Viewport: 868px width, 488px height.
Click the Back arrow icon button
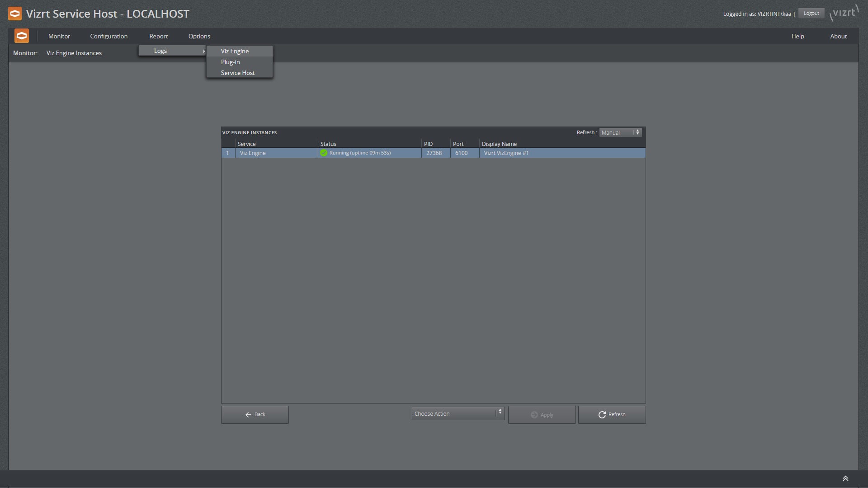point(249,414)
